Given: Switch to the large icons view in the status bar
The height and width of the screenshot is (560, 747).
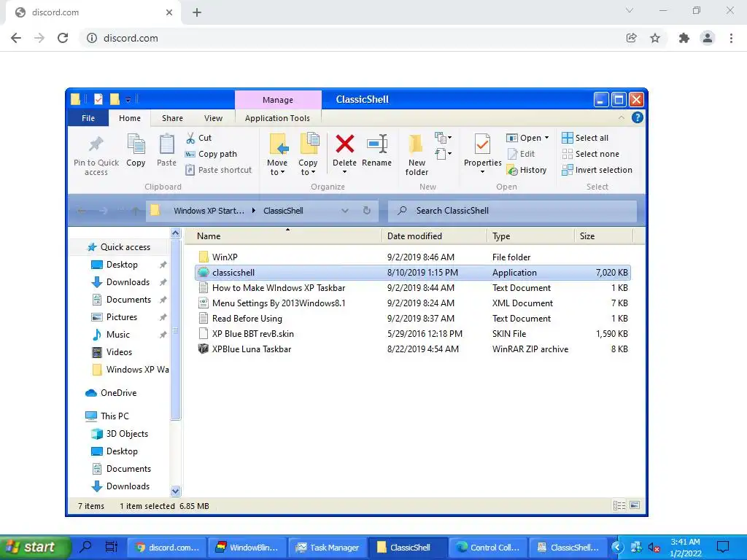Looking at the screenshot, I should coord(635,506).
